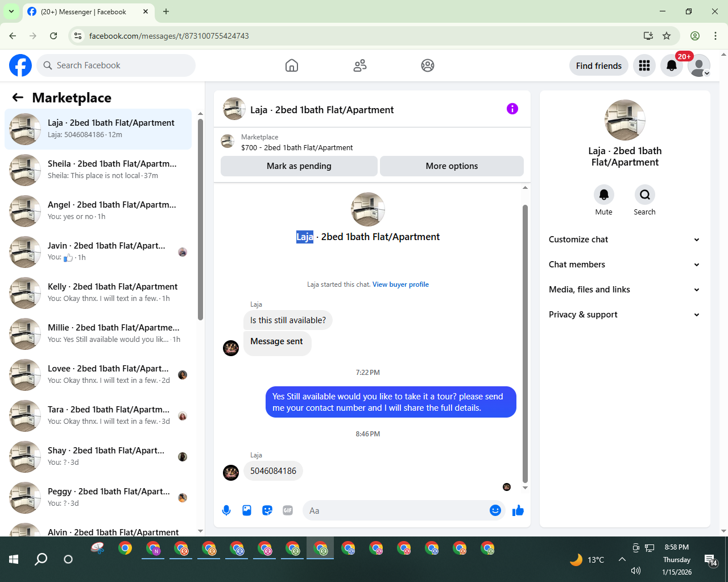Click the listing thumbnail in right panel
The width and height of the screenshot is (728, 582).
pos(625,120)
